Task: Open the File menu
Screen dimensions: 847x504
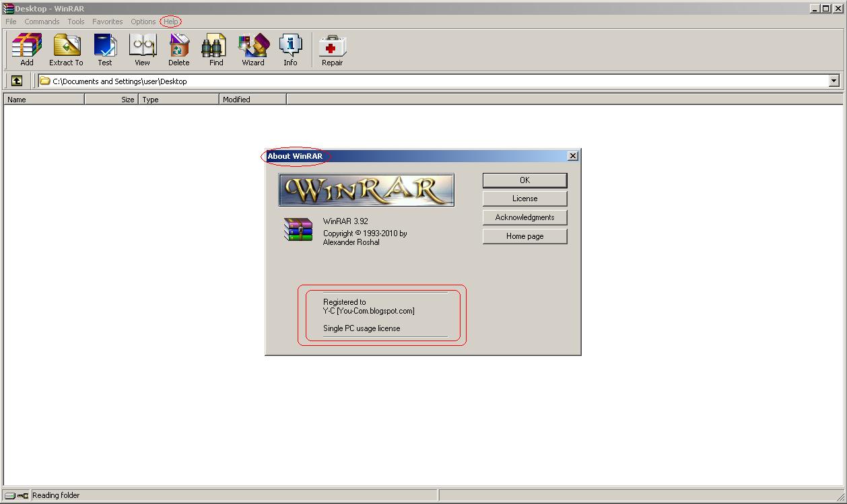Action: [11, 22]
